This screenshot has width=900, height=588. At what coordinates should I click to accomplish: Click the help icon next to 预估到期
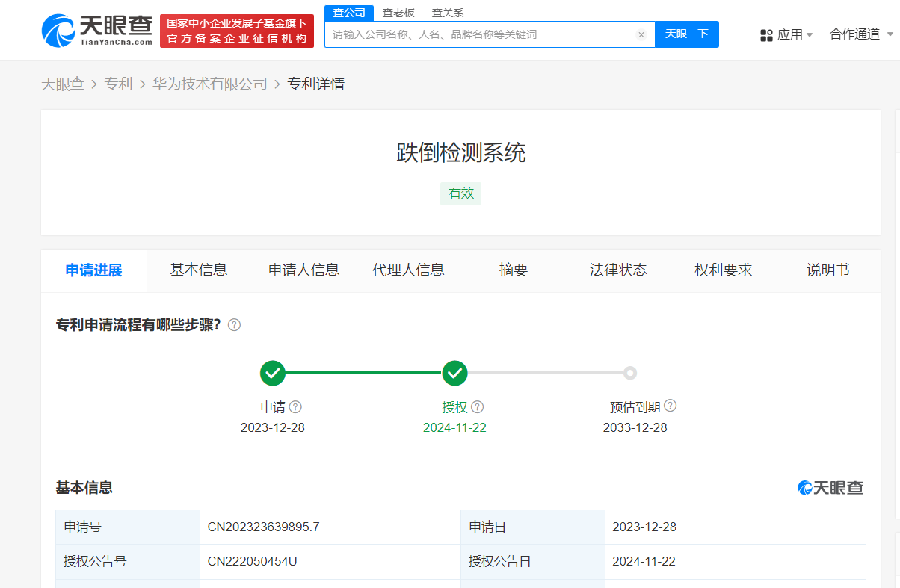click(x=671, y=406)
